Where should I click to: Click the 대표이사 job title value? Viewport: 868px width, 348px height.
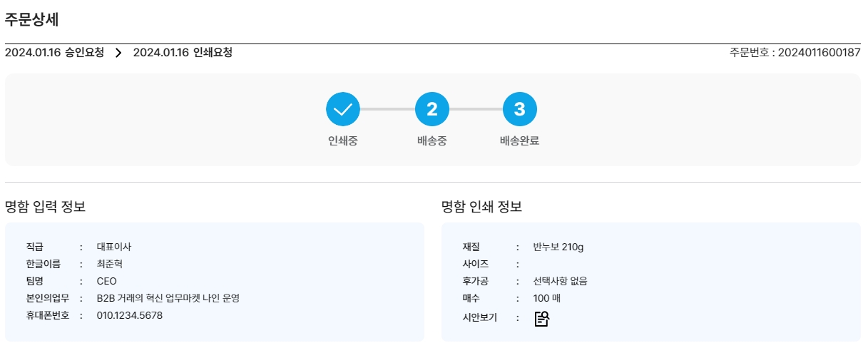pos(114,247)
